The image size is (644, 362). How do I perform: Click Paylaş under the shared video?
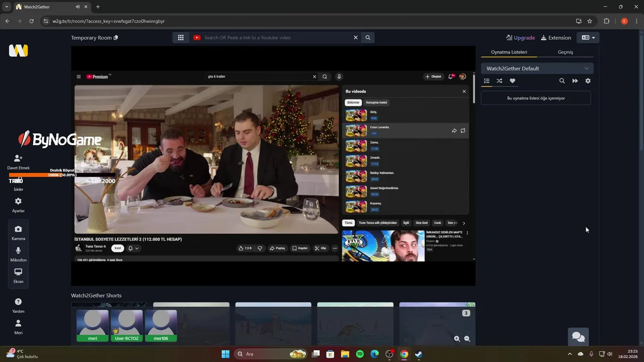[x=277, y=248]
